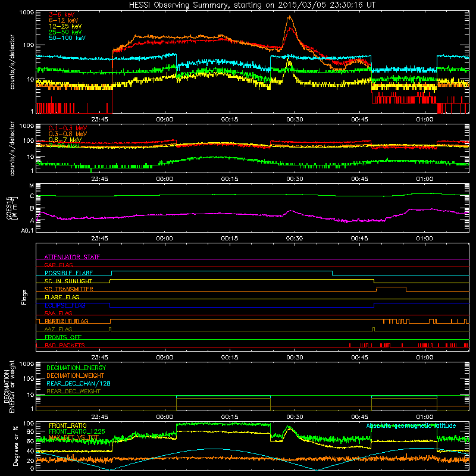Screen dimensions: 476x476
Task: Click the HESSI Observing Summary title text
Action: coord(252,5)
